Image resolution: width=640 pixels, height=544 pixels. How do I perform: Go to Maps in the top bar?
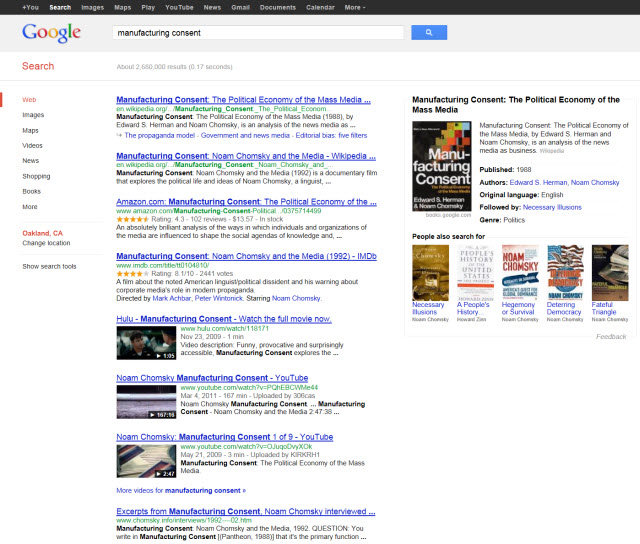[122, 7]
